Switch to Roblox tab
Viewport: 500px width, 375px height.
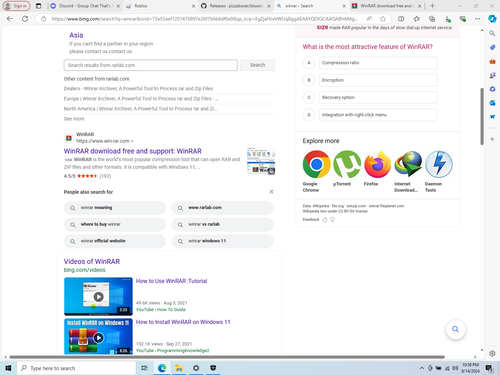coord(160,6)
